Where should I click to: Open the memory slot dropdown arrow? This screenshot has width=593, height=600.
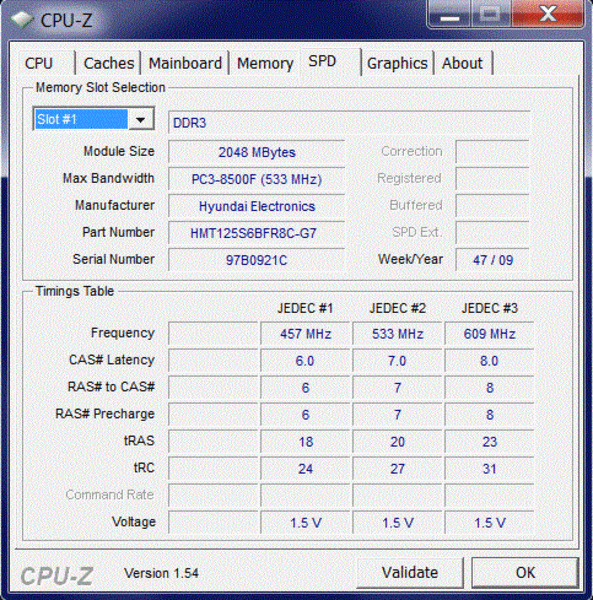coord(141,120)
